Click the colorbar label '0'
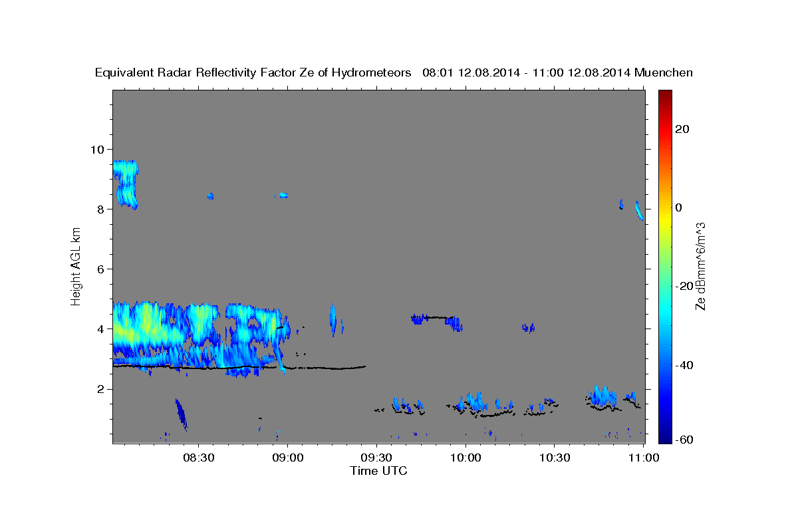798x532 pixels. (680, 207)
